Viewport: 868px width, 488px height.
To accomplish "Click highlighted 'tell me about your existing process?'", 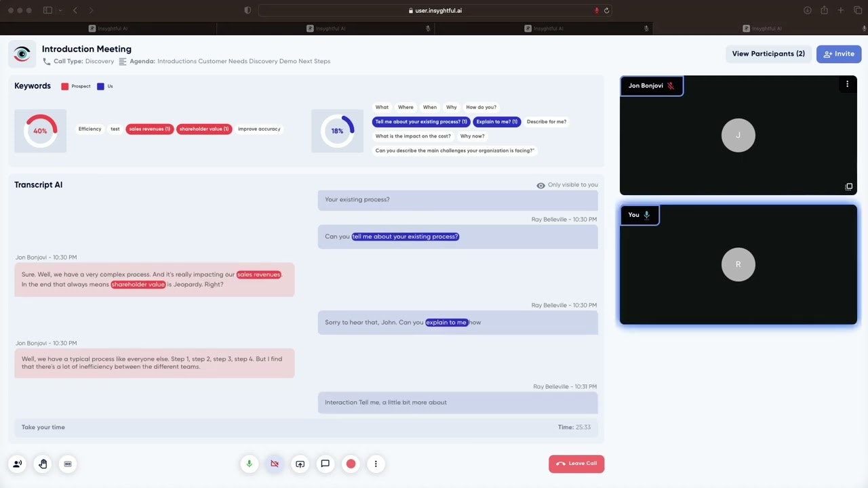I will click(x=406, y=237).
